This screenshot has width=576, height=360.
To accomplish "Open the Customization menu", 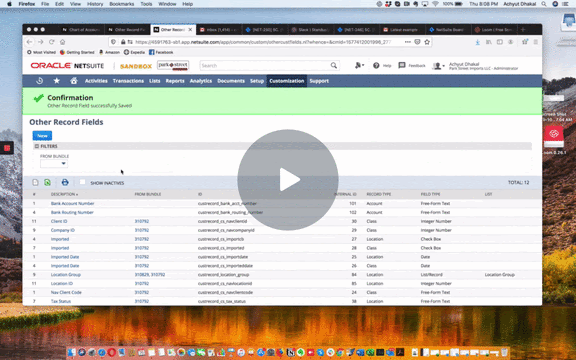I will tap(287, 81).
